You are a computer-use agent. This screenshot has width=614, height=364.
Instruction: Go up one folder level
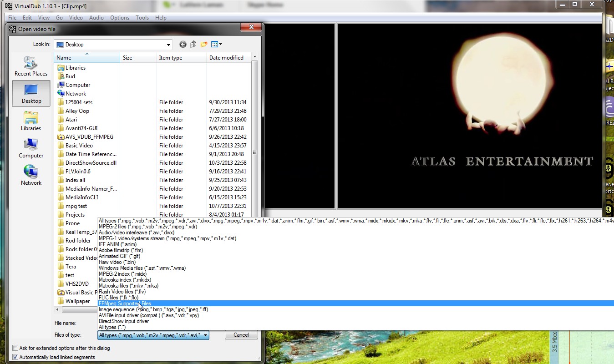[x=193, y=44]
